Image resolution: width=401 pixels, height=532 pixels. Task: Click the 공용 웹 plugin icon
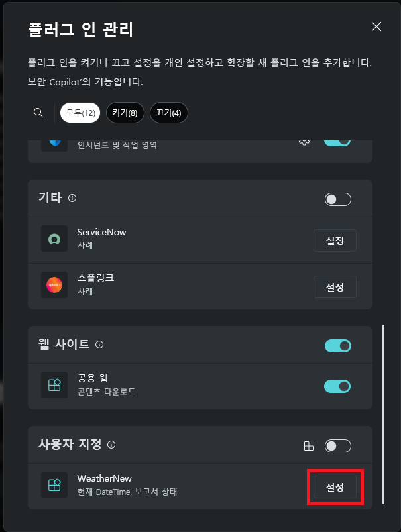(54, 385)
